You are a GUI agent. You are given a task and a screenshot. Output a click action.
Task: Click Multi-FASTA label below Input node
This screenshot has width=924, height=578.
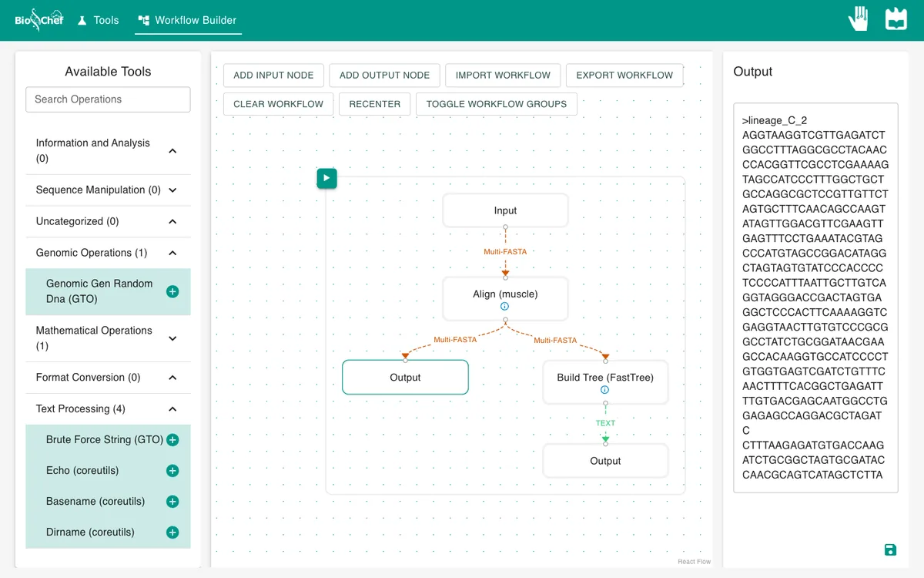[505, 252]
